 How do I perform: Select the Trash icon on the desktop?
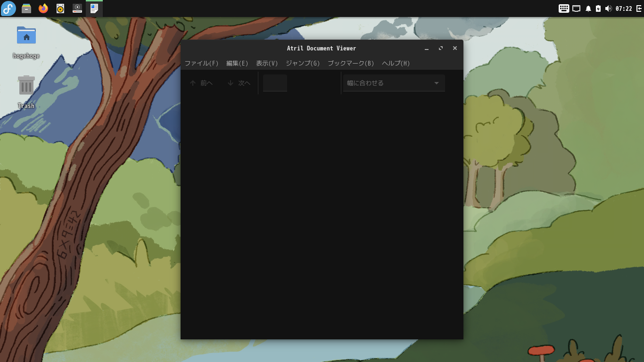(x=26, y=92)
